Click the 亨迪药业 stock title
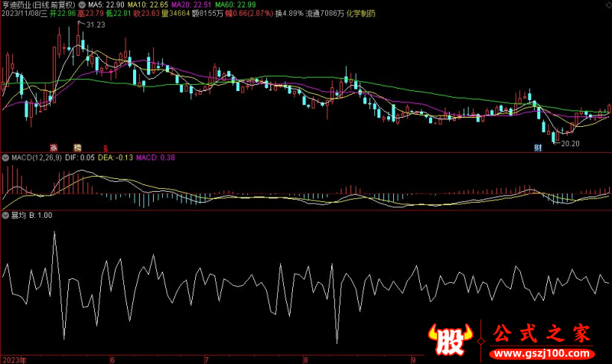The height and width of the screenshot is (364, 612). coord(18,5)
